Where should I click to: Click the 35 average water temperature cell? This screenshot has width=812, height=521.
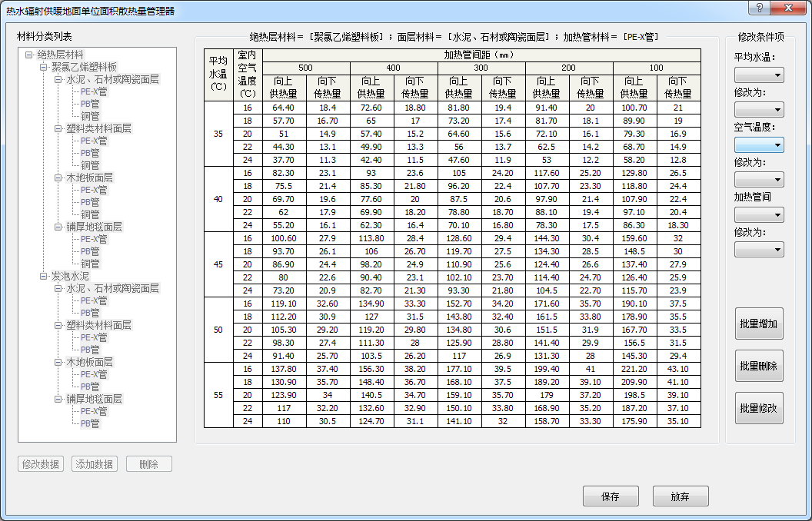[218, 134]
